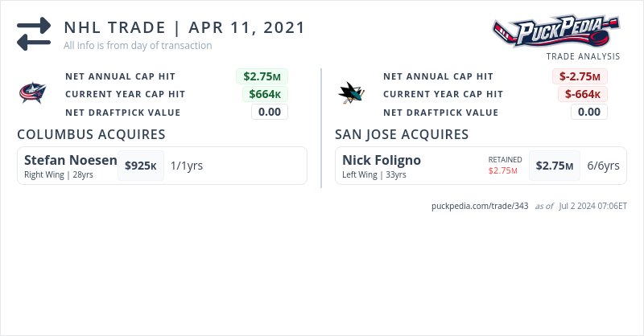Click San Jose net annual cap hit -$2.75M badge
Viewport: 644px width, 336px height.
click(x=580, y=76)
